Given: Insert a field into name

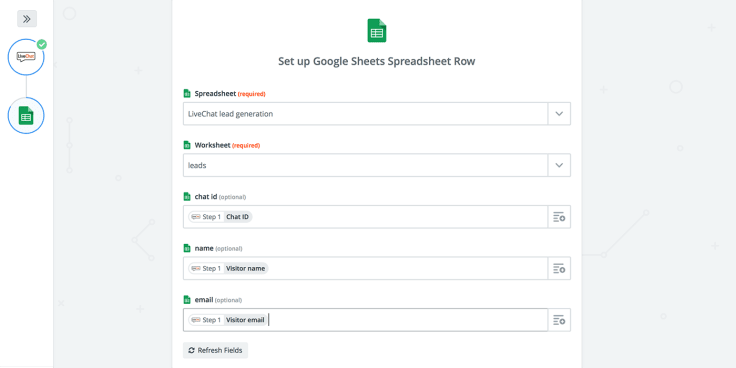Looking at the screenshot, I should pyautogui.click(x=559, y=268).
